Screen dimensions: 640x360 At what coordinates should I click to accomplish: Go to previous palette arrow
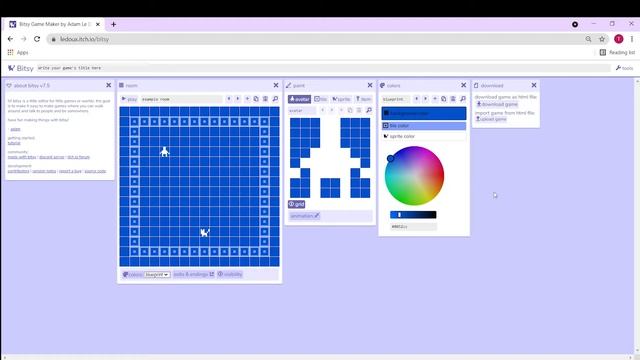pos(416,99)
